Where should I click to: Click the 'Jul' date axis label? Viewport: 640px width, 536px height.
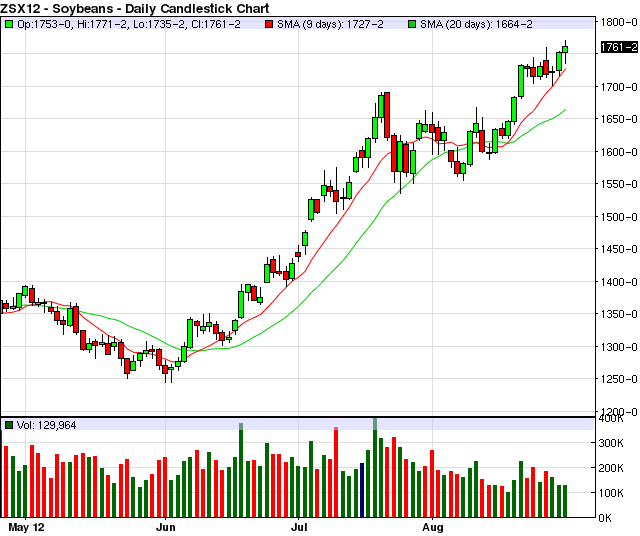(x=299, y=527)
